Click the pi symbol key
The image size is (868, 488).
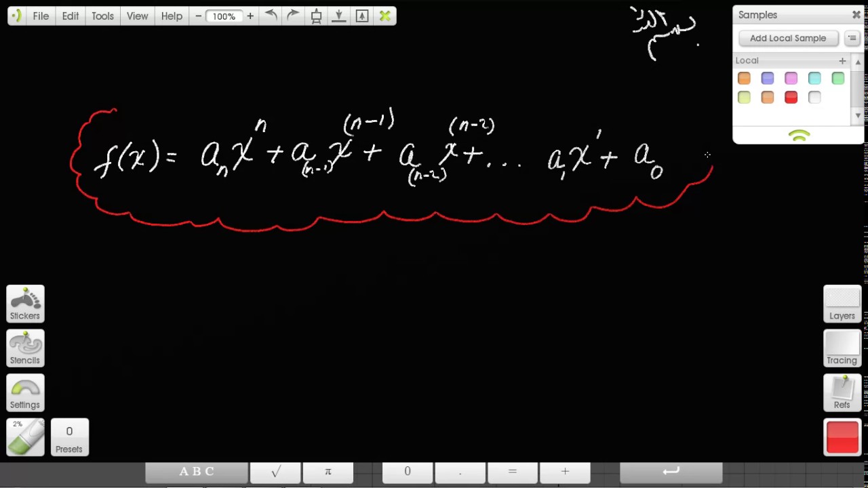(x=328, y=472)
